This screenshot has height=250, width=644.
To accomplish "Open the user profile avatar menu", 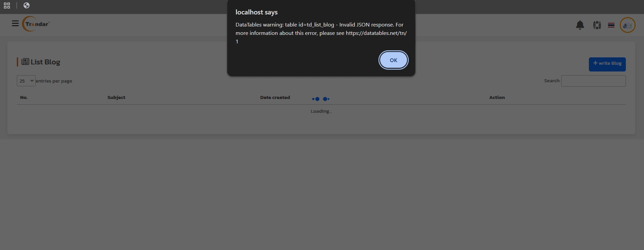I will point(627,25).
